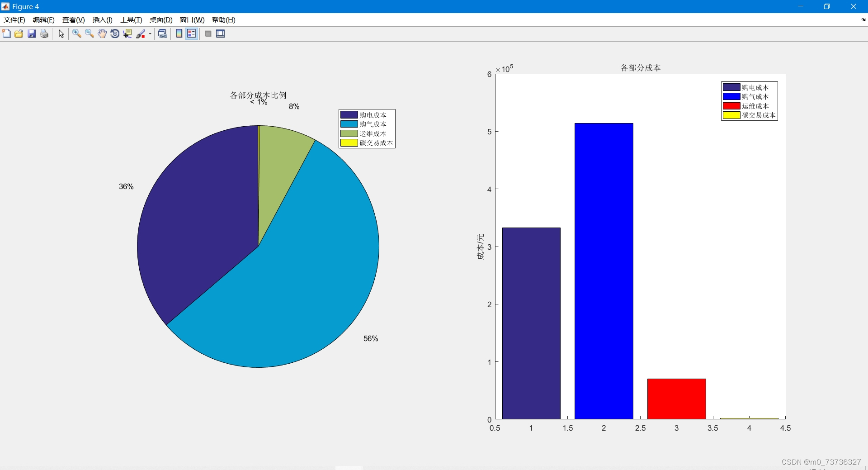Open the 查看(V) menu
Screen dimensions: 868x470
click(74, 20)
